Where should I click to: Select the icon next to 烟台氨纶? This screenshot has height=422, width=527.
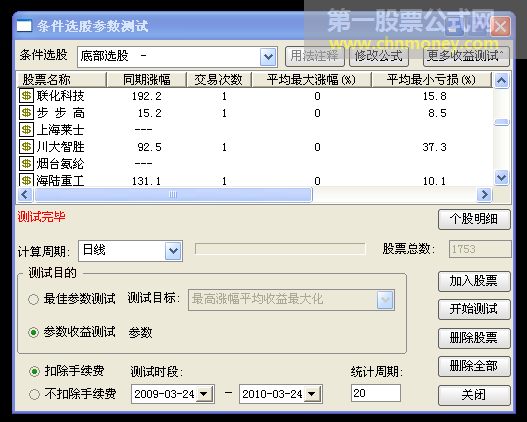pyautogui.click(x=26, y=164)
